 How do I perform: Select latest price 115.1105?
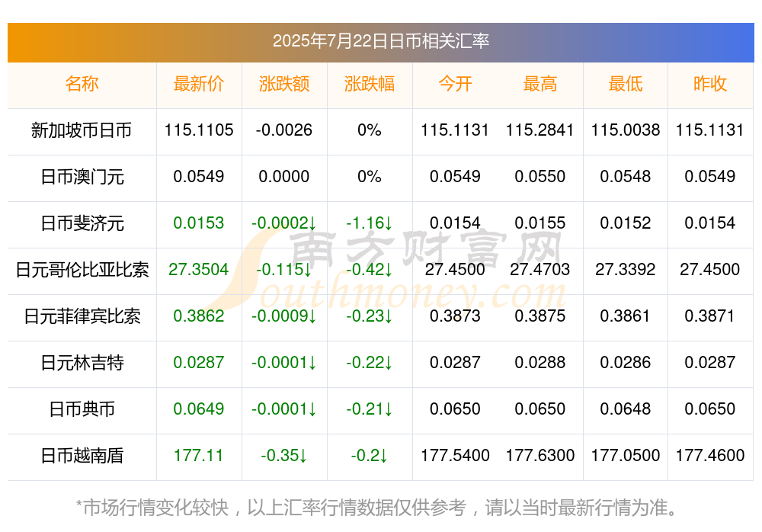[x=199, y=130]
